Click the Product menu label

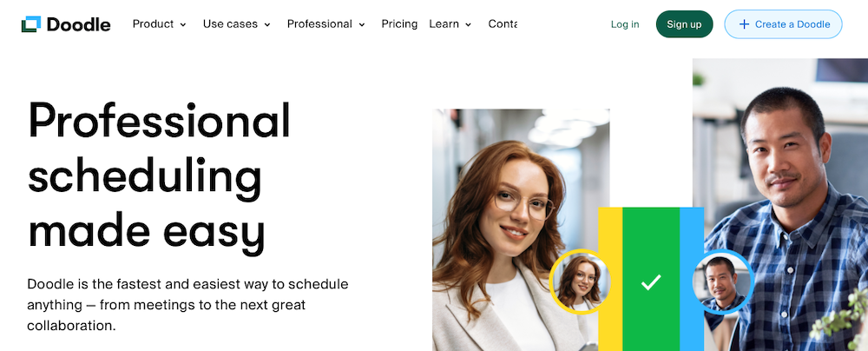coord(154,23)
